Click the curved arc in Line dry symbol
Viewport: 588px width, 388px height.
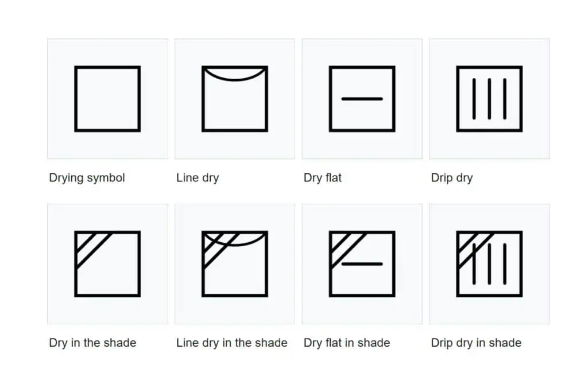pyautogui.click(x=235, y=74)
